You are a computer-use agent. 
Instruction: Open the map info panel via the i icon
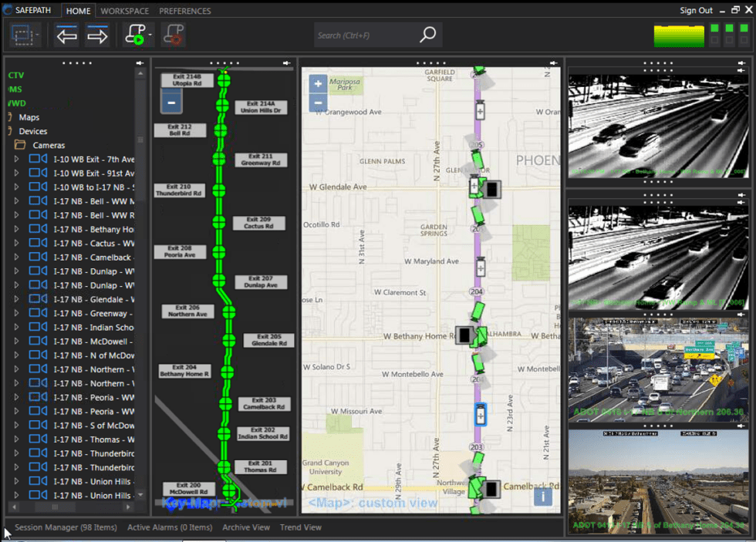[x=543, y=497]
